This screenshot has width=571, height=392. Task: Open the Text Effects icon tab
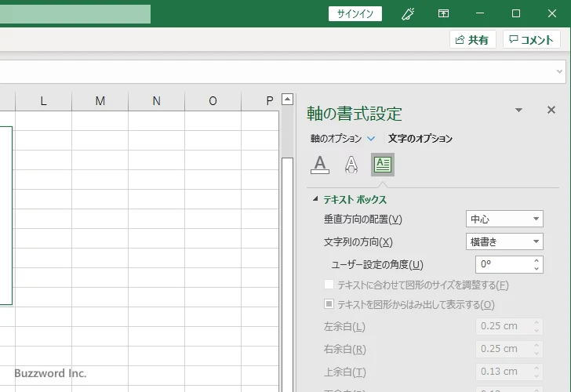351,165
